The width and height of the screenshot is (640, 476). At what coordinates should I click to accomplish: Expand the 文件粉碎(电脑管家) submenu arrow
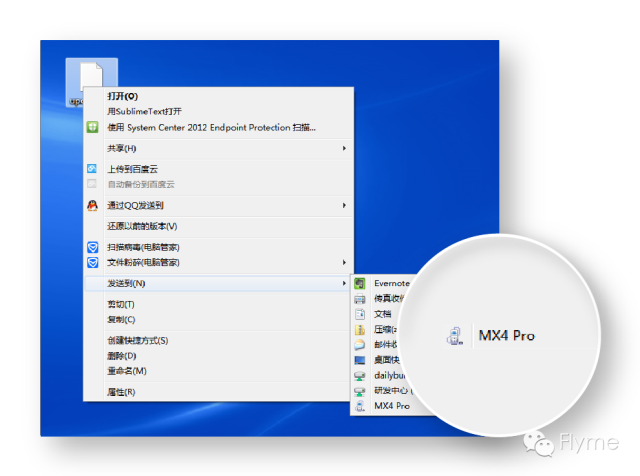tap(344, 262)
